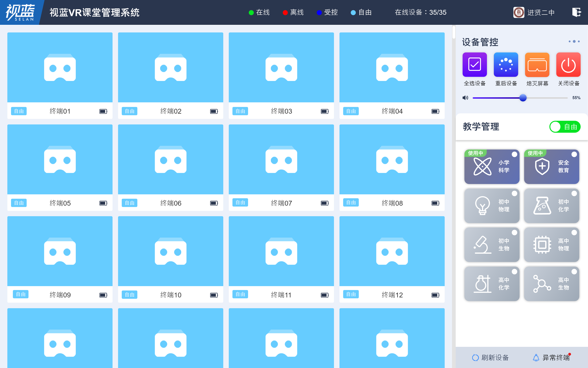Click the battery icon on 终端07
The height and width of the screenshot is (368, 588).
(325, 203)
